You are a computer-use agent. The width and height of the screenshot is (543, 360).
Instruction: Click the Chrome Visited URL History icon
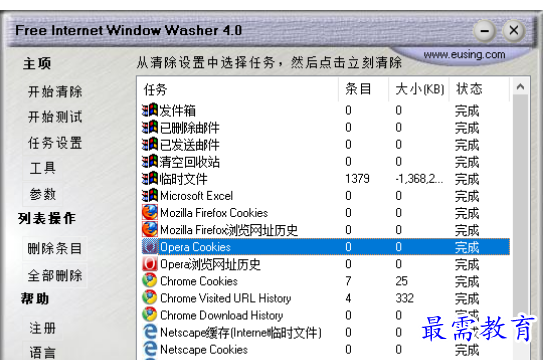point(150,298)
